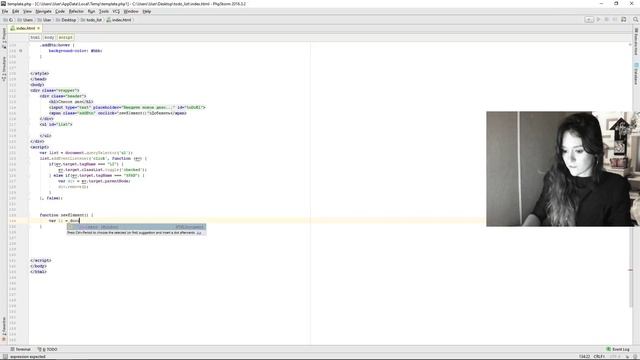Open the Structure tool window on left
This screenshot has height=360, width=640.
(x=4, y=69)
